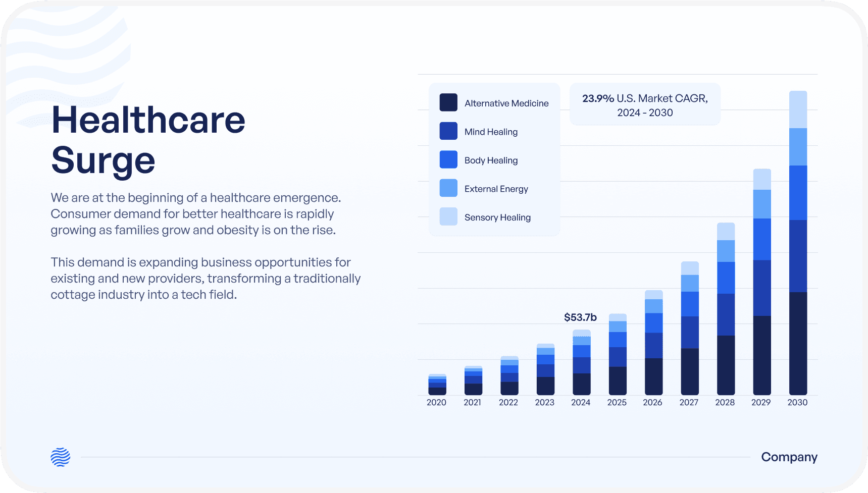Click the '23.9% U.S. Market CAGR' callout
The width and height of the screenshot is (868, 493).
click(645, 104)
